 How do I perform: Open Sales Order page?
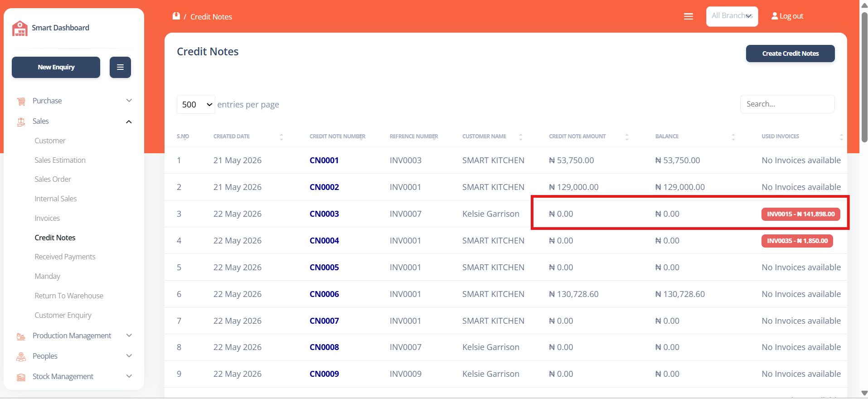tap(53, 179)
